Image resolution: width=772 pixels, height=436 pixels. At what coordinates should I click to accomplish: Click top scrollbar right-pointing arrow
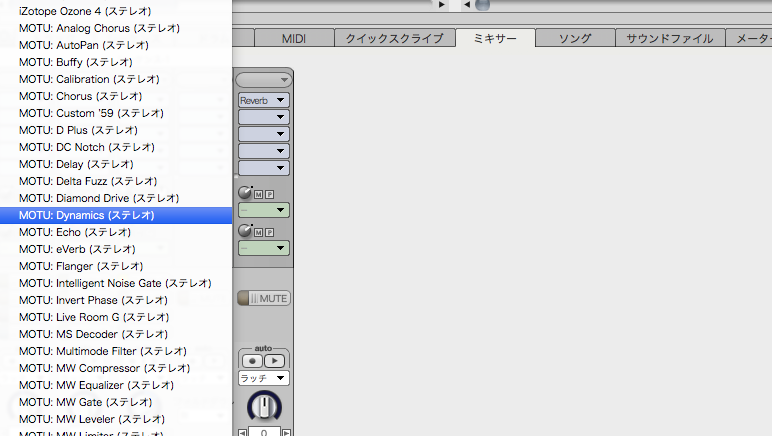tap(442, 4)
